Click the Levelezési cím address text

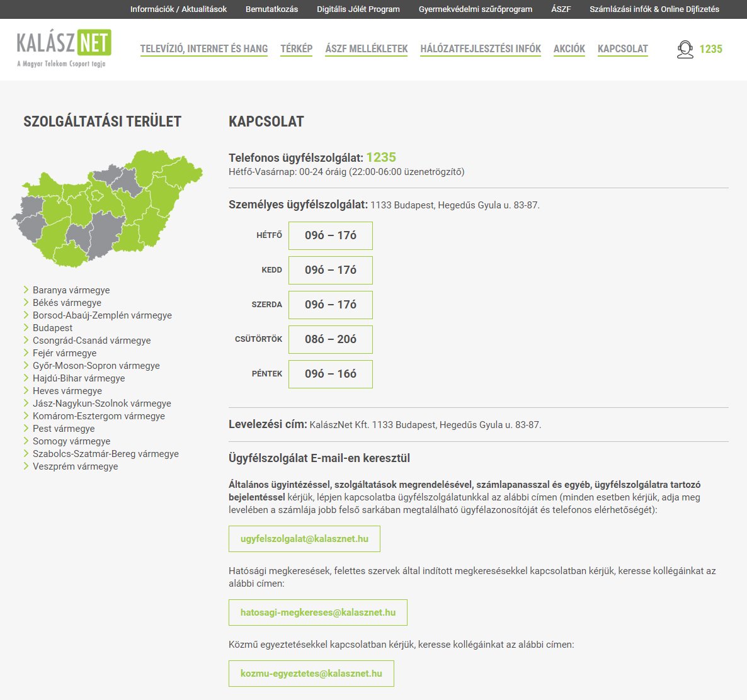pos(425,425)
